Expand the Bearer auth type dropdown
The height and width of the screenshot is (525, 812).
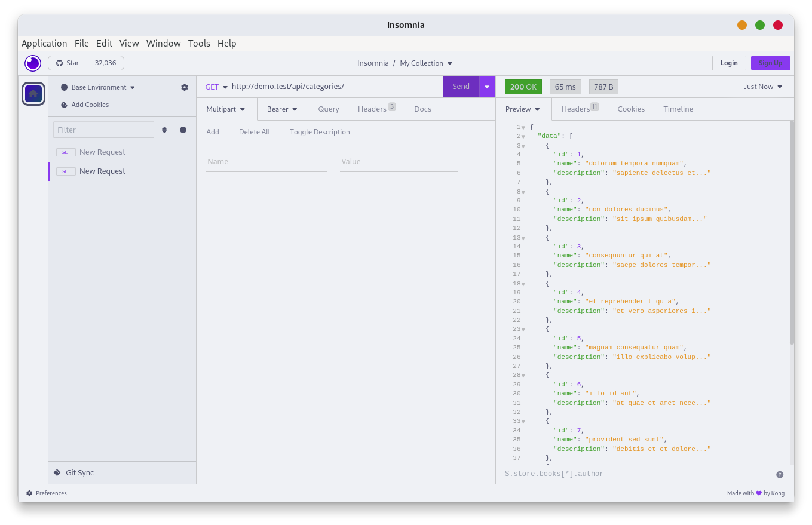[x=282, y=109]
